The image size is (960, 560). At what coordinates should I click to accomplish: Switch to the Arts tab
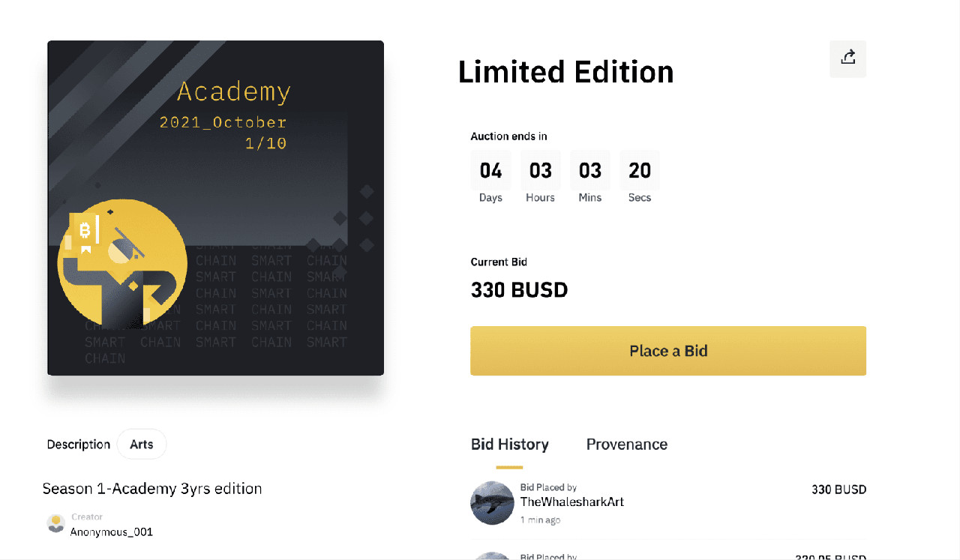click(x=141, y=444)
